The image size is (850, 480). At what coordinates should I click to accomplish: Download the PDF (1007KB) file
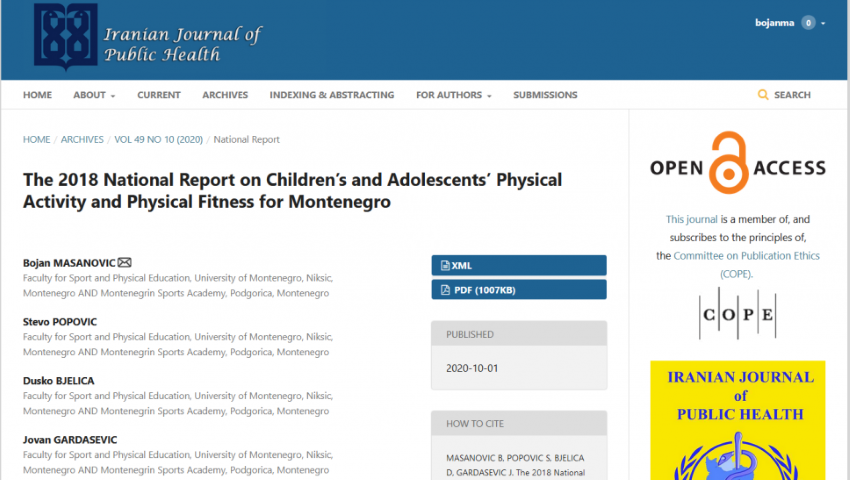coord(518,290)
